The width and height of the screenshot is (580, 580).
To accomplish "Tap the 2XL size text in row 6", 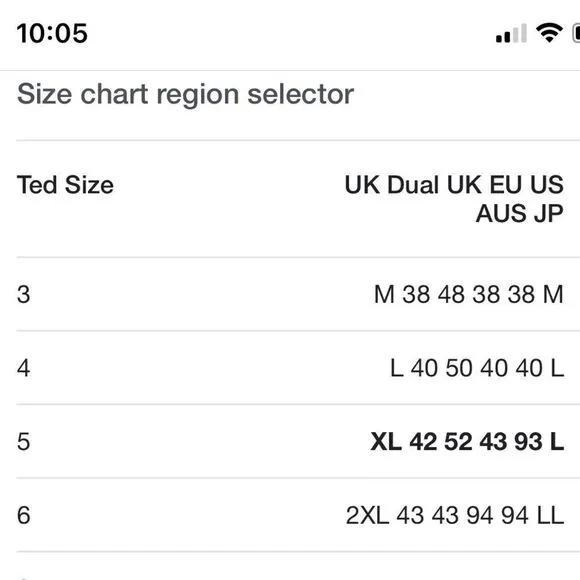I will pyautogui.click(x=367, y=515).
